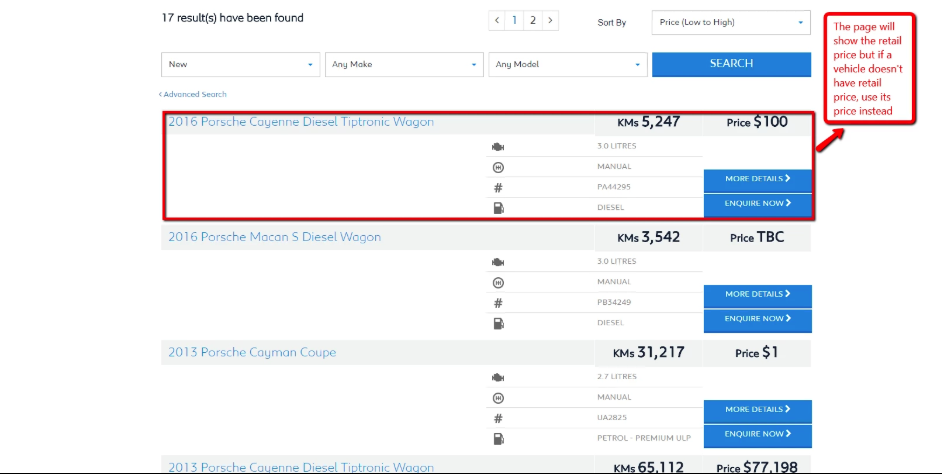Click the Price $100 value
The image size is (942, 474).
coord(757,122)
